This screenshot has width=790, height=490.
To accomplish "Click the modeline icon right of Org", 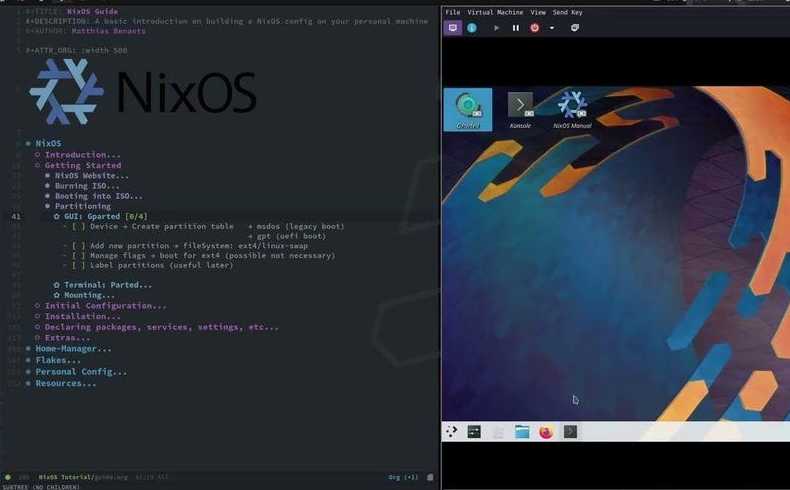I will tap(430, 477).
